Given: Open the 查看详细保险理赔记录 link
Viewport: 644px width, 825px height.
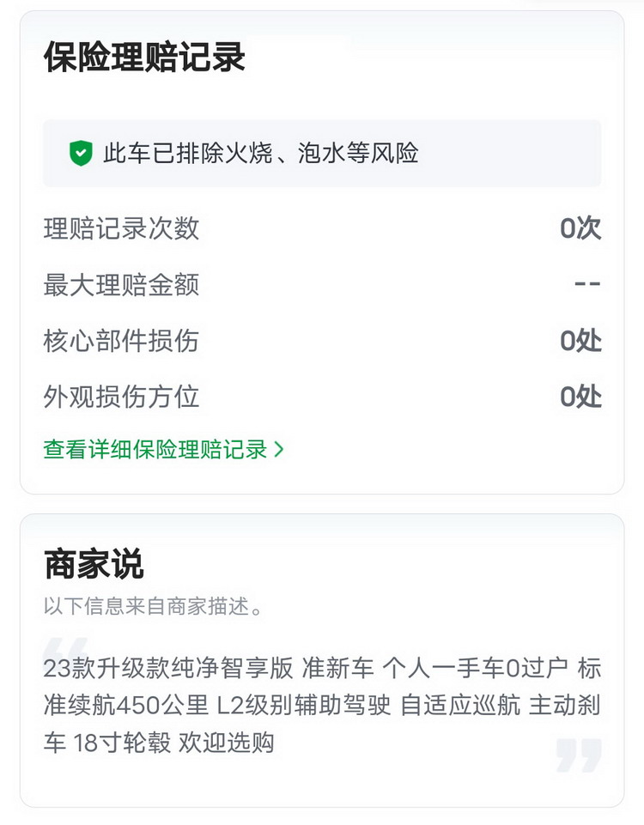Looking at the screenshot, I should [x=155, y=449].
